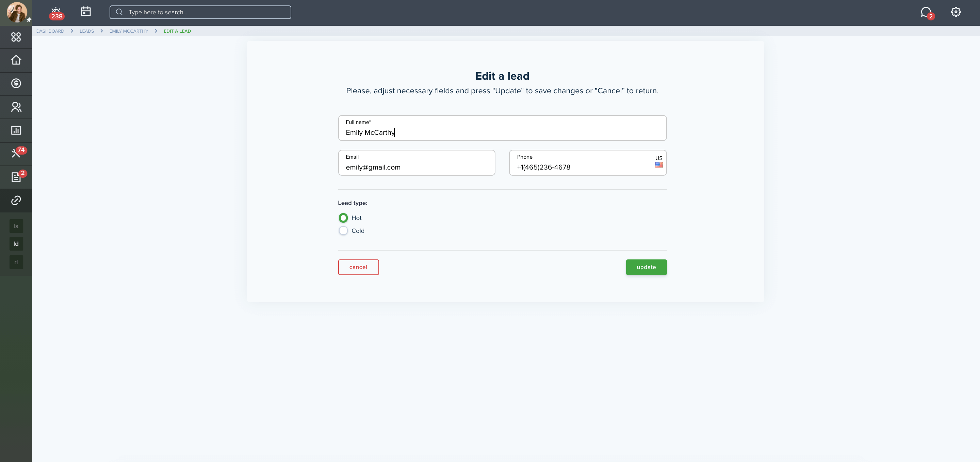
Task: Select the 'ls' sidebar shortcut
Action: 16,226
